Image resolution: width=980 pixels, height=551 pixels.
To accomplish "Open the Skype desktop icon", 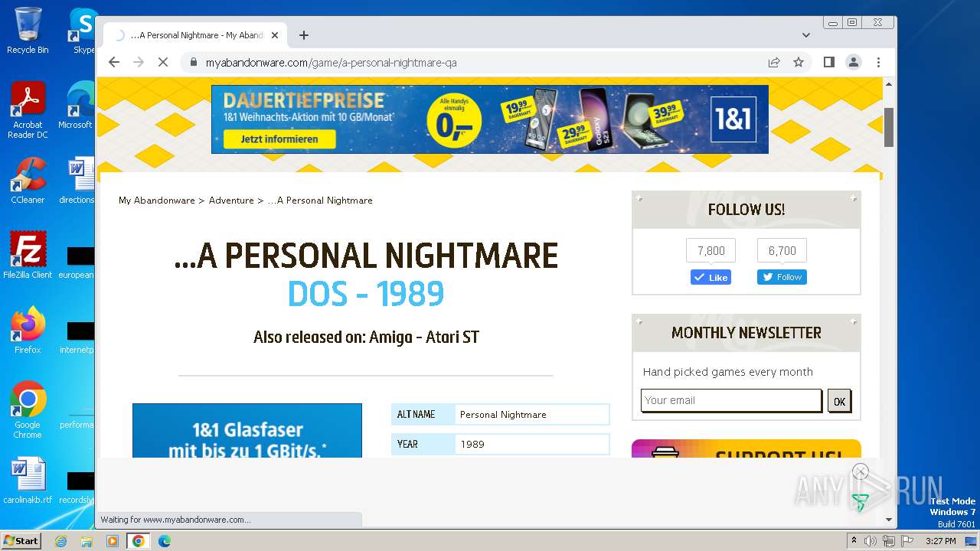I will (82, 31).
